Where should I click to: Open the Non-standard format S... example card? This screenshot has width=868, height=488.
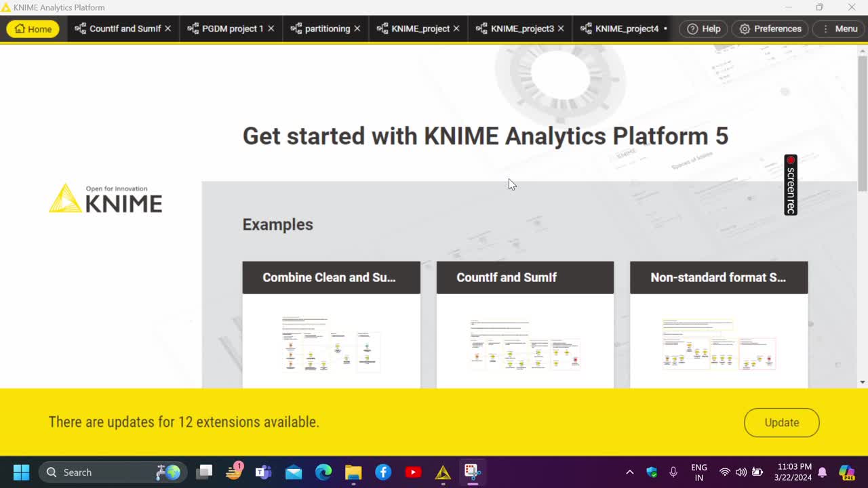tap(719, 325)
